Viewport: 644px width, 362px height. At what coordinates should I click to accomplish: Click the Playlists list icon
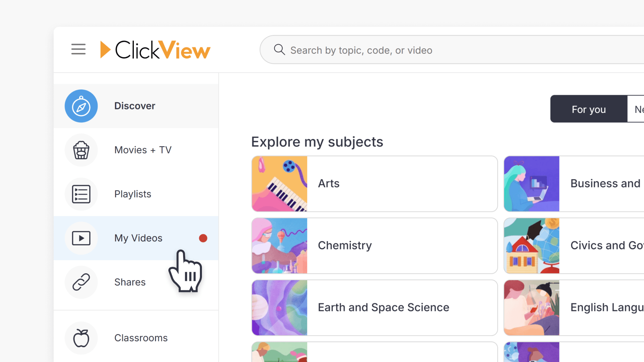click(x=81, y=194)
